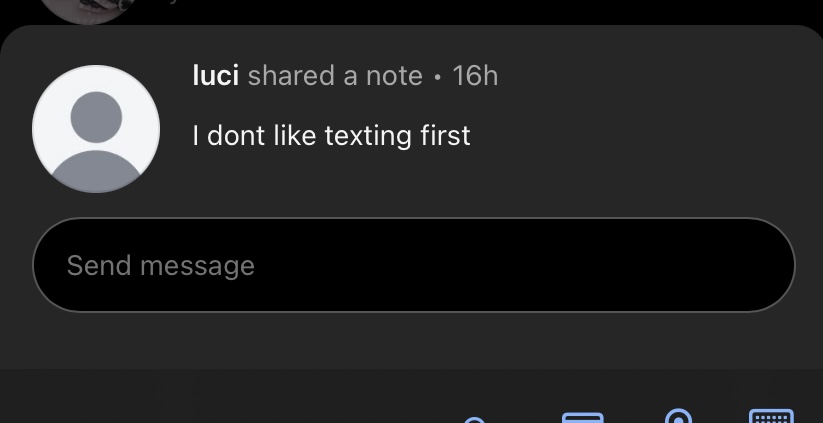Screen dimensions: 823x423
Task: Open luci's profile via username
Action: [215, 76]
